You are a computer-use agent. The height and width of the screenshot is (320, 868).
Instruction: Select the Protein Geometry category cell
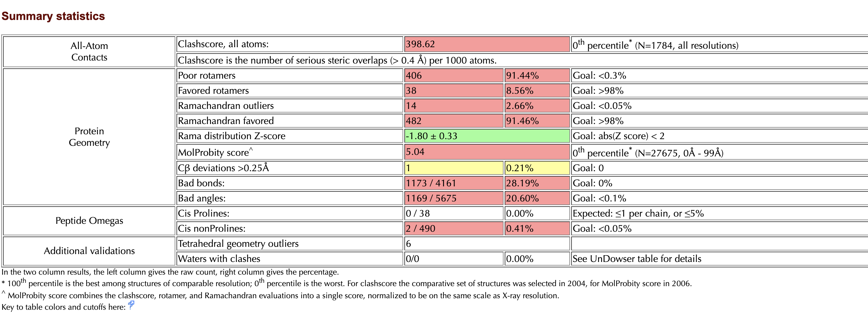point(89,137)
